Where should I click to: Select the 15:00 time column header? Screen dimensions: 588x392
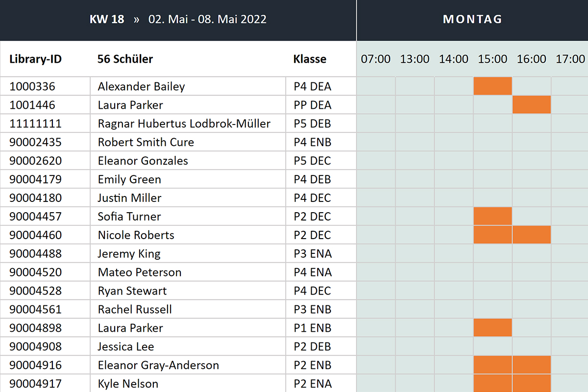coord(492,59)
